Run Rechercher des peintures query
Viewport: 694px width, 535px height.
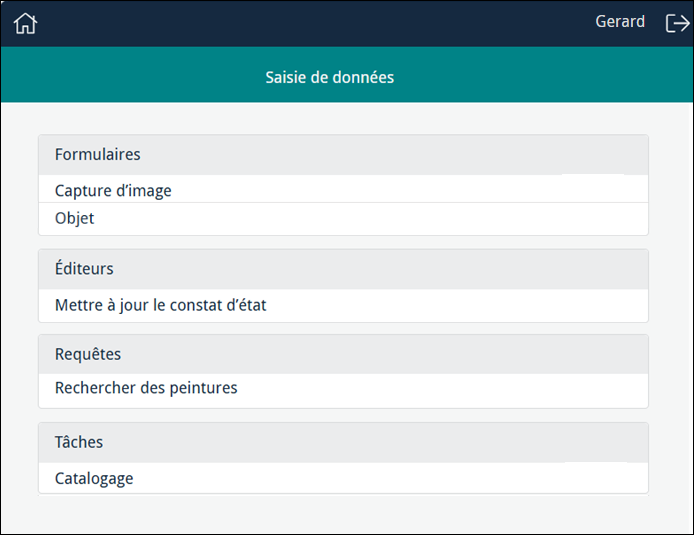tap(343, 390)
